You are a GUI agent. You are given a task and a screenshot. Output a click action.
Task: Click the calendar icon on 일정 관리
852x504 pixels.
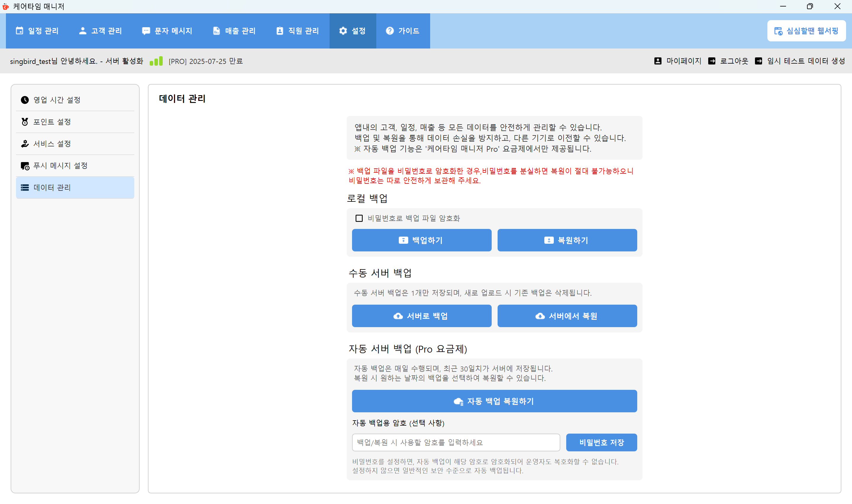[20, 30]
